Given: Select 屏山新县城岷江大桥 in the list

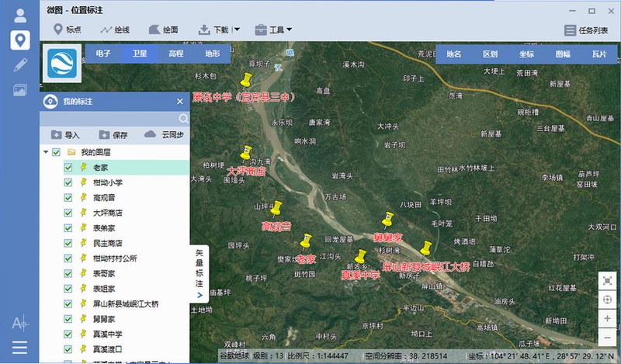Looking at the screenshot, I should tap(127, 303).
